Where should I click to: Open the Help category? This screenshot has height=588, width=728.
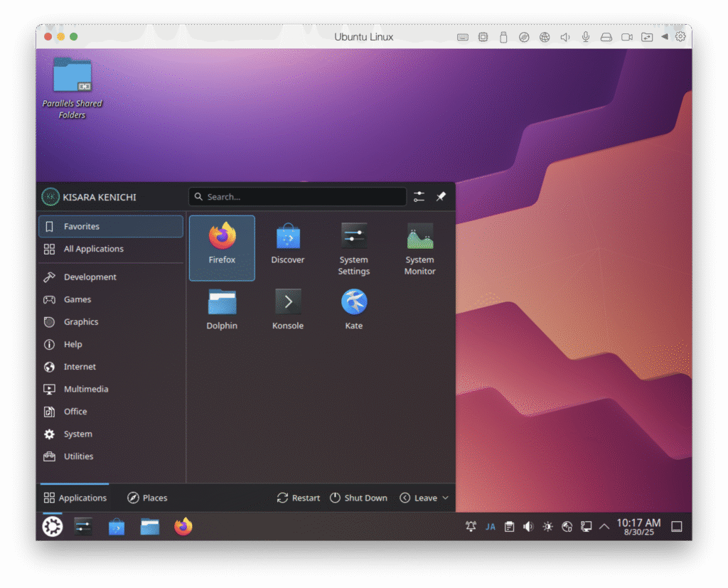pyautogui.click(x=111, y=344)
